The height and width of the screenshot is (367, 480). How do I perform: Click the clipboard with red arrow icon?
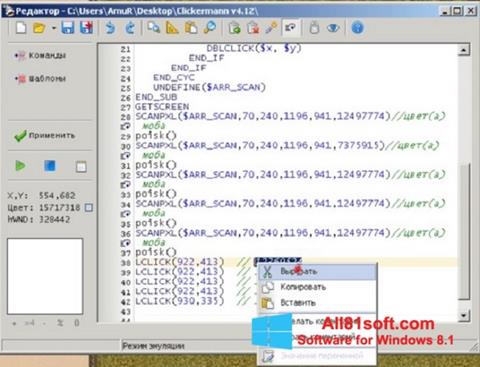click(x=253, y=28)
